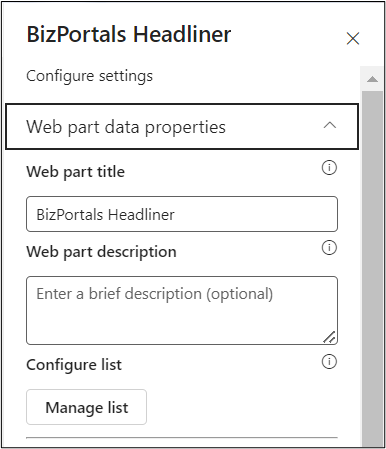Click the 'Enter a brief description (optional)' placeholder
Screen dimensions: 386x449
tap(155, 294)
